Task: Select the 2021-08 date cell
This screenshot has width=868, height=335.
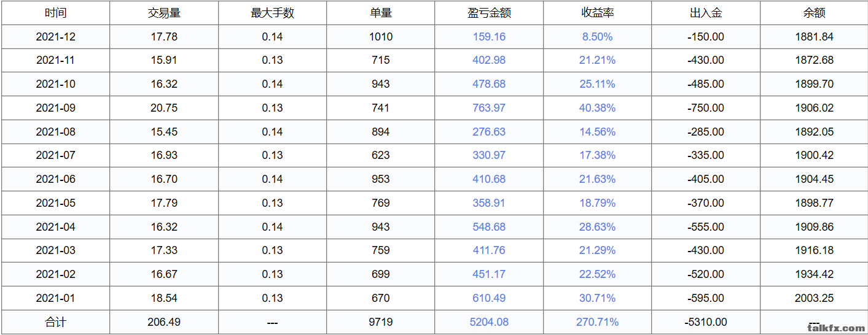Action: click(56, 132)
